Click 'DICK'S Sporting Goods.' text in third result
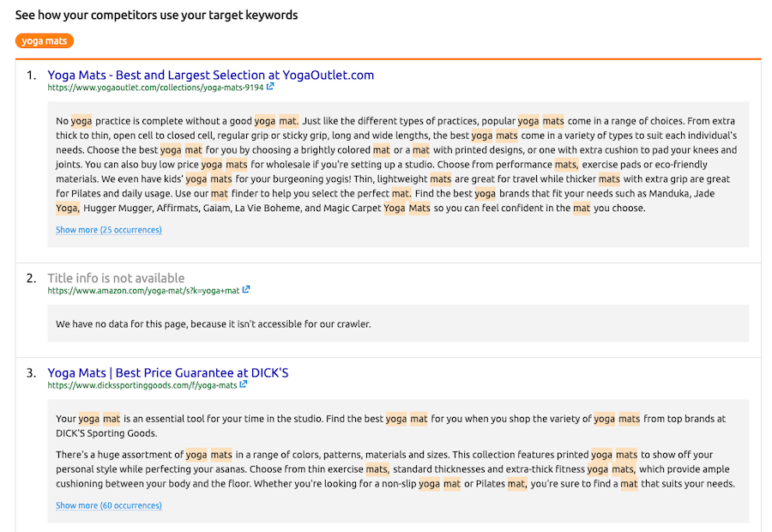 [106, 433]
